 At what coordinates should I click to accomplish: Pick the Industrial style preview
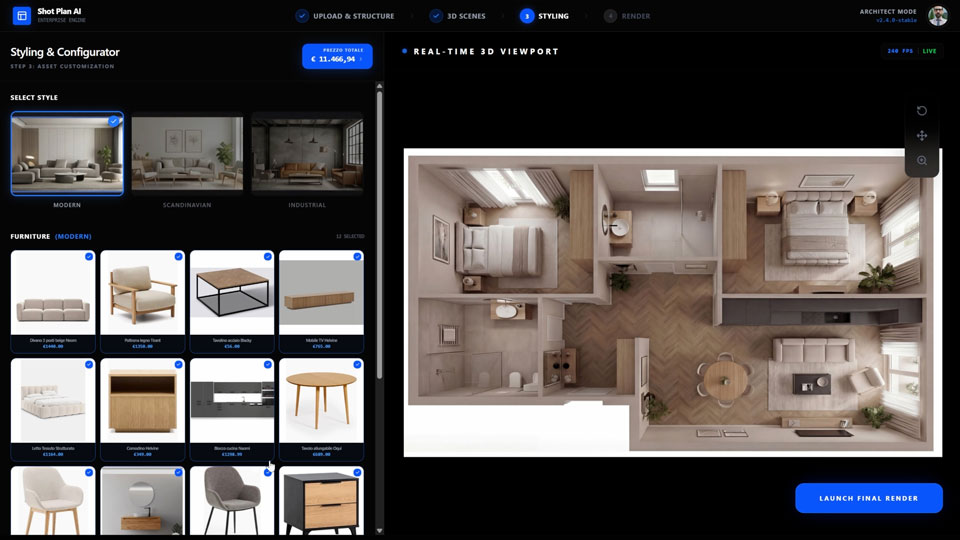pyautogui.click(x=307, y=155)
